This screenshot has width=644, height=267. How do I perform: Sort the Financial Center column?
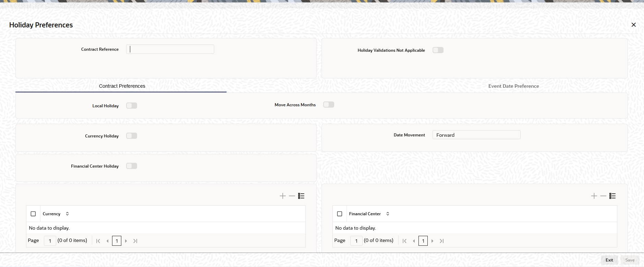point(388,214)
